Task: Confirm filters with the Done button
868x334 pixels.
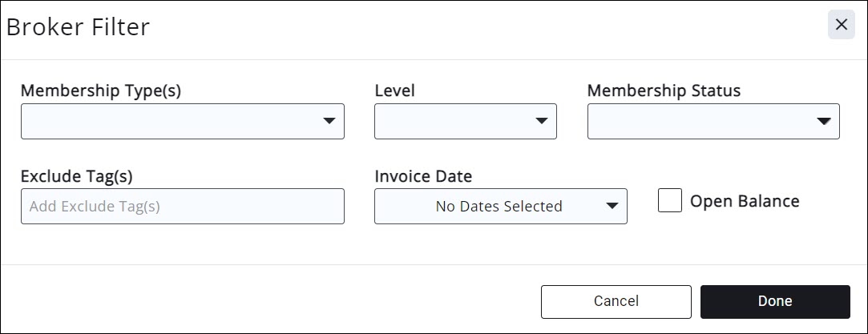Action: pyautogui.click(x=775, y=301)
